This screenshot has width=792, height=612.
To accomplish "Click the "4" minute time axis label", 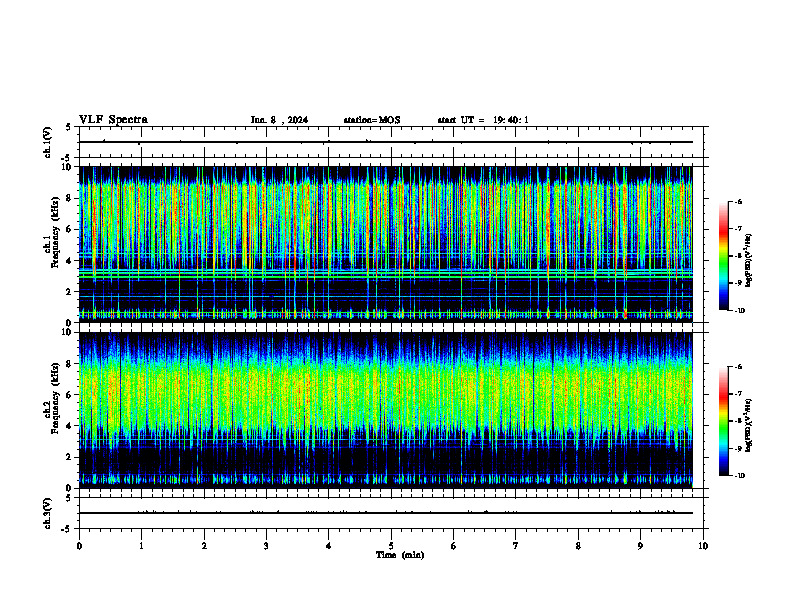I will click(329, 546).
